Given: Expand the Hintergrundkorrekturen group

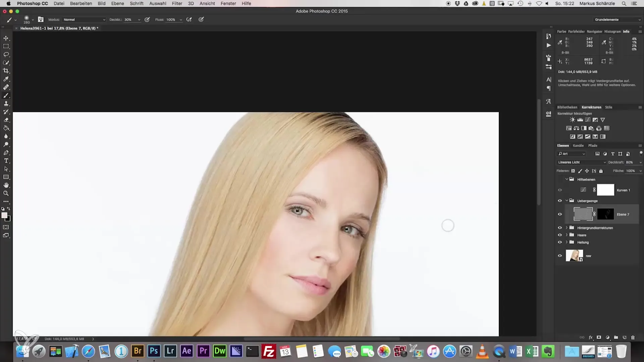Looking at the screenshot, I should 567,228.
